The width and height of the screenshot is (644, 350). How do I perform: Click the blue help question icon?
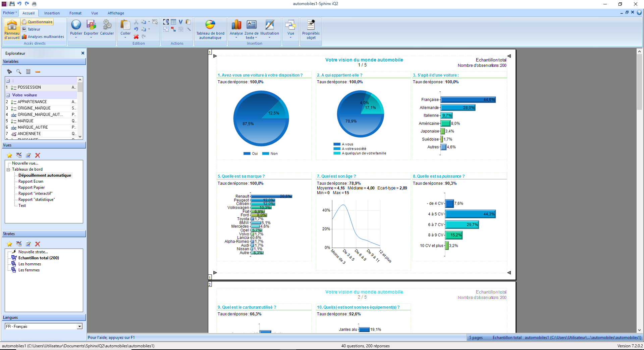click(x=639, y=12)
